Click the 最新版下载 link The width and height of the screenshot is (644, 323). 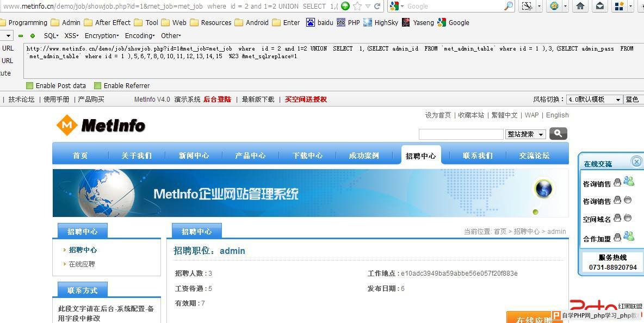(x=258, y=100)
